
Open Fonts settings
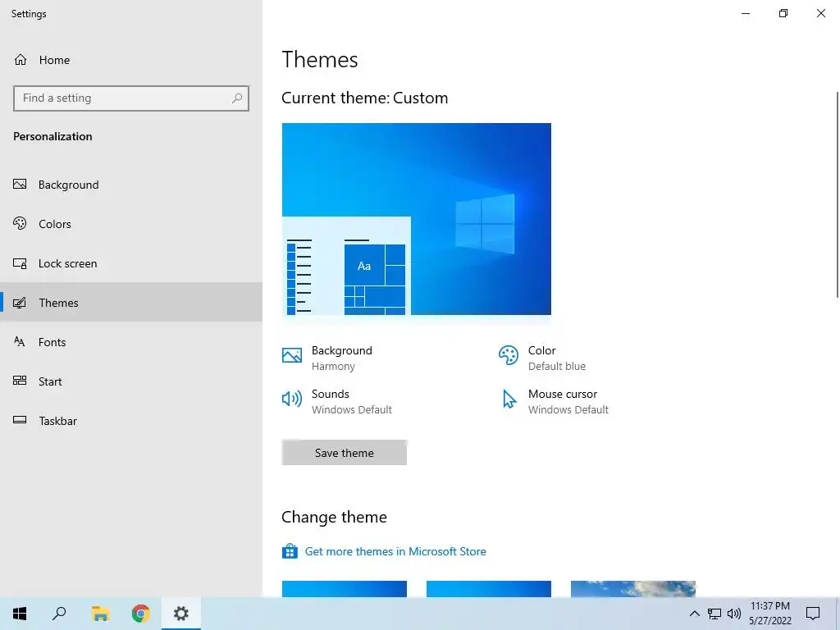coord(131,342)
